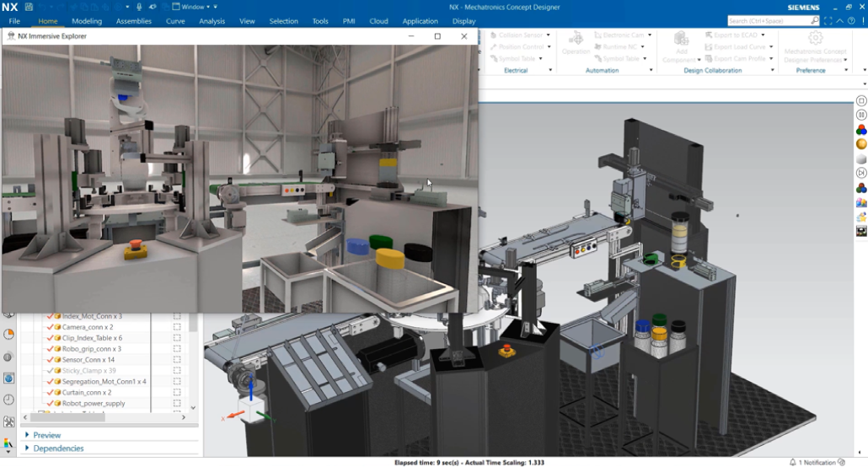
Task: Open the Application ribbon tab
Action: click(421, 21)
